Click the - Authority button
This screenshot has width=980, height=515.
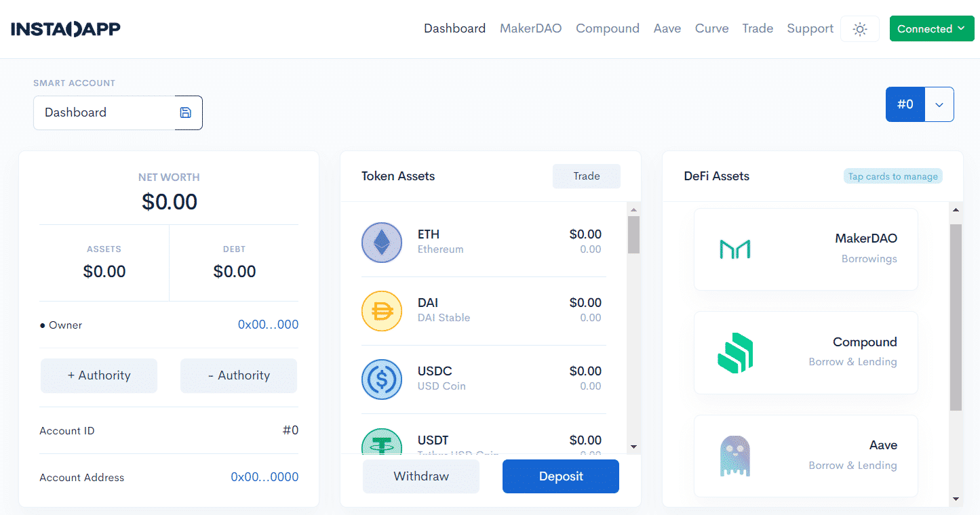pyautogui.click(x=239, y=375)
